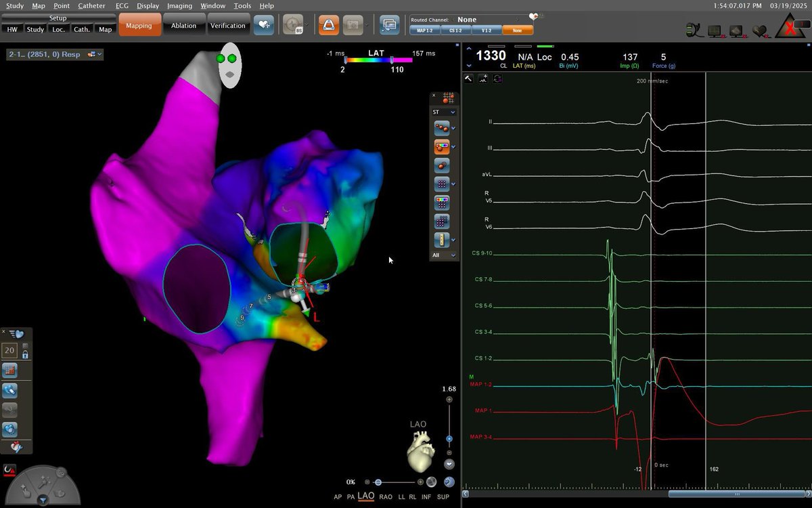Click the heart-plus new map icon
Screen dimensions: 812x508
263,25
